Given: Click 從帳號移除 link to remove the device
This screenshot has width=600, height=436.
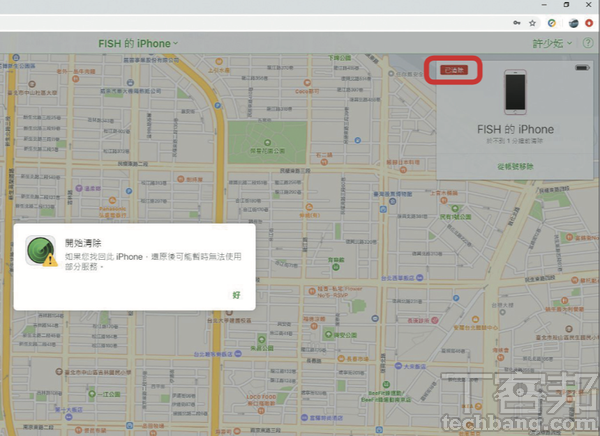Looking at the screenshot, I should coord(515,167).
